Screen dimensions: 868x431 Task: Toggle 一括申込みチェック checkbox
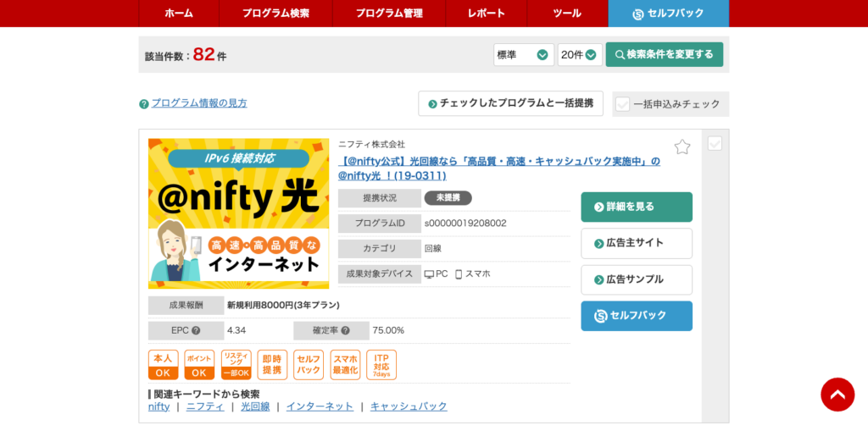pos(623,104)
